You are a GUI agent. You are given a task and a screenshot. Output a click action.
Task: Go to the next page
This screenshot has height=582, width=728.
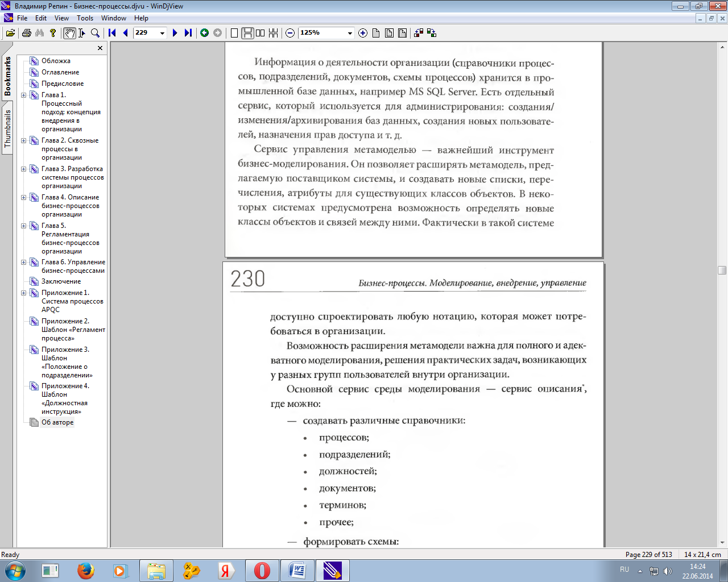pyautogui.click(x=175, y=33)
